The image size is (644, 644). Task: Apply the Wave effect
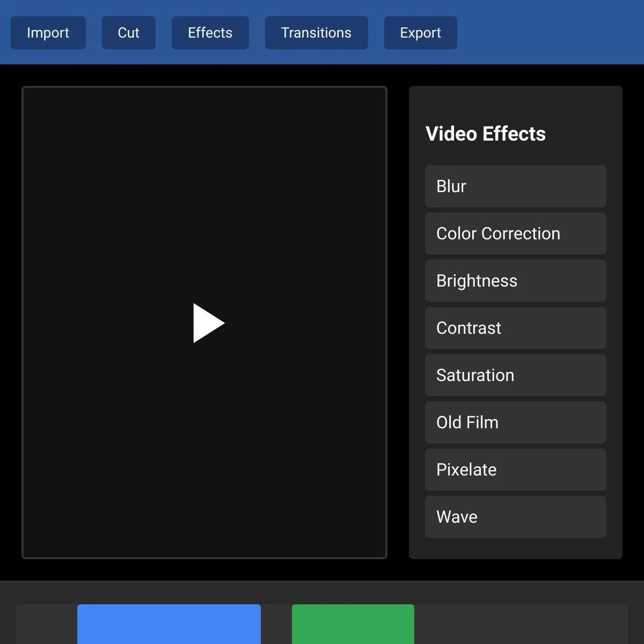pos(515,517)
